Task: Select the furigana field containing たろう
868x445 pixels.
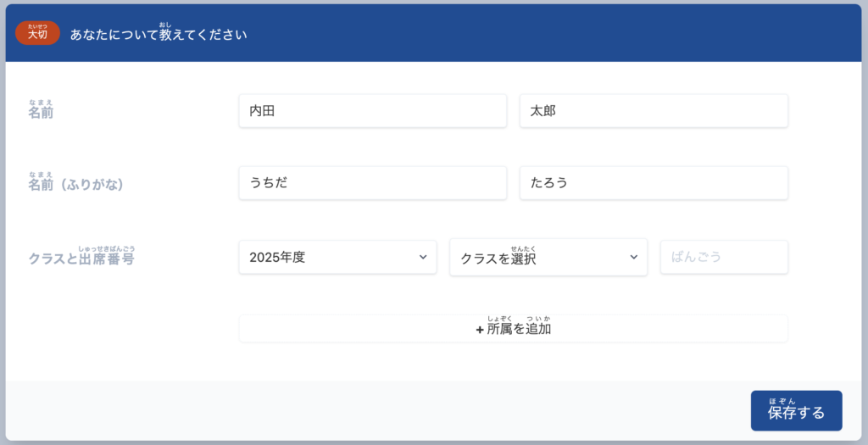Action: coord(653,183)
